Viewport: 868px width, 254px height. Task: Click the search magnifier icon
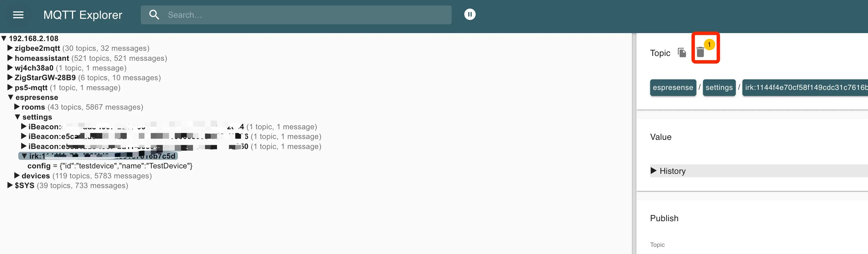coord(154,15)
